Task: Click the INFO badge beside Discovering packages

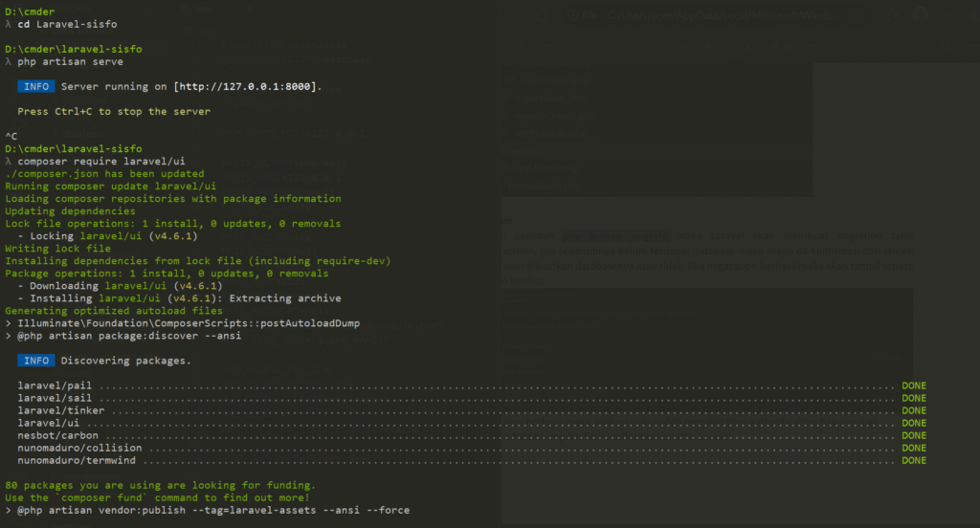Action: pos(36,361)
